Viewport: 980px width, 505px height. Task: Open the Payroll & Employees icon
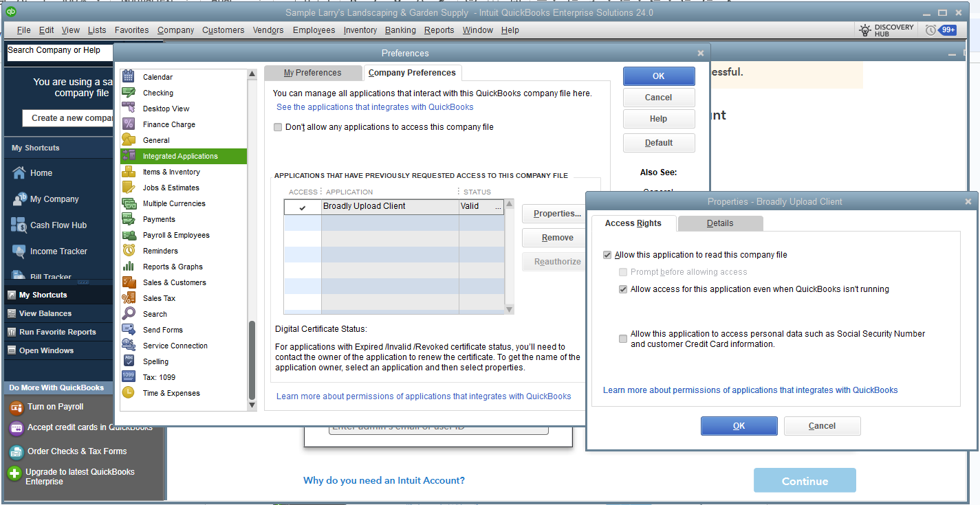pyautogui.click(x=129, y=235)
